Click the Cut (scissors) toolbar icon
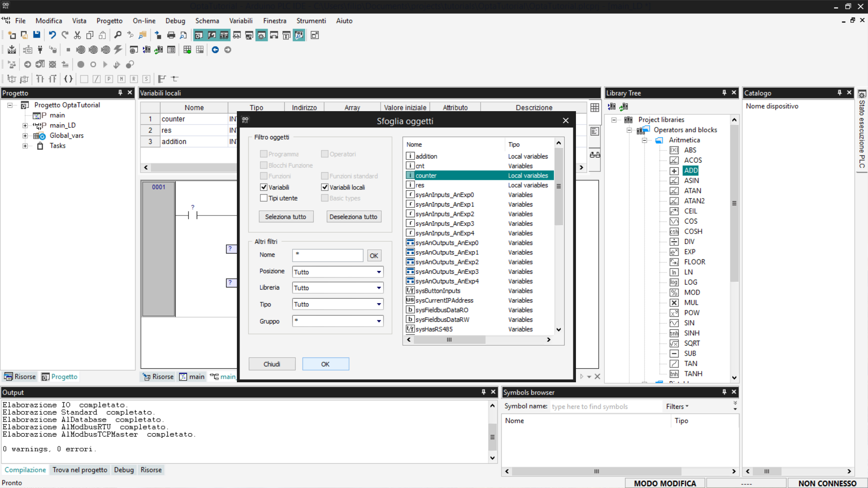Image resolution: width=868 pixels, height=488 pixels. (x=77, y=35)
